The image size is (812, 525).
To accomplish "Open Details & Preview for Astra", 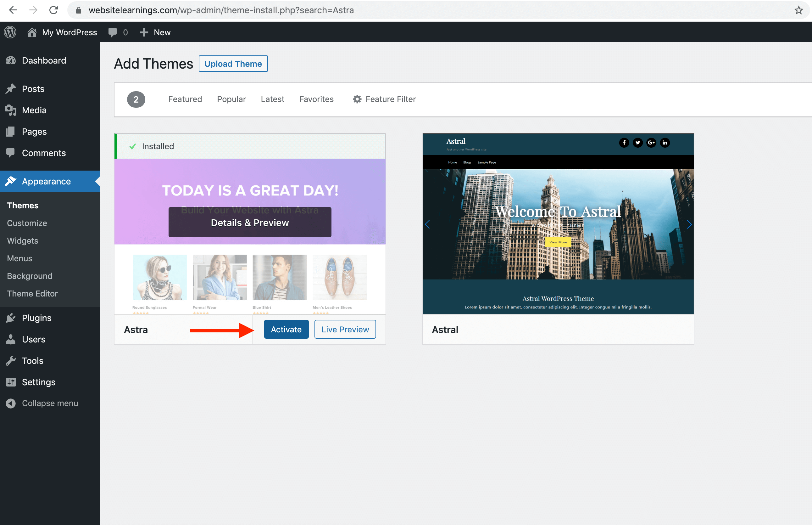I will (x=250, y=222).
